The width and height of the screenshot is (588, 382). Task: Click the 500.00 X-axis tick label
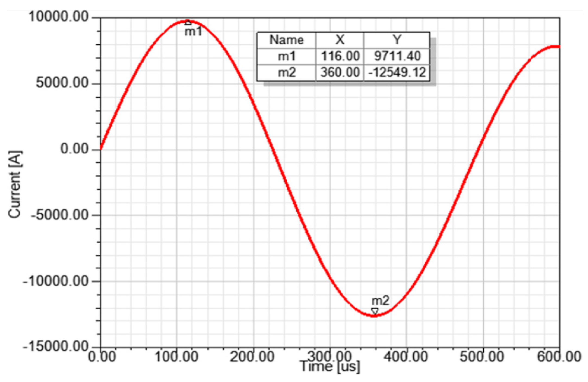click(x=482, y=357)
